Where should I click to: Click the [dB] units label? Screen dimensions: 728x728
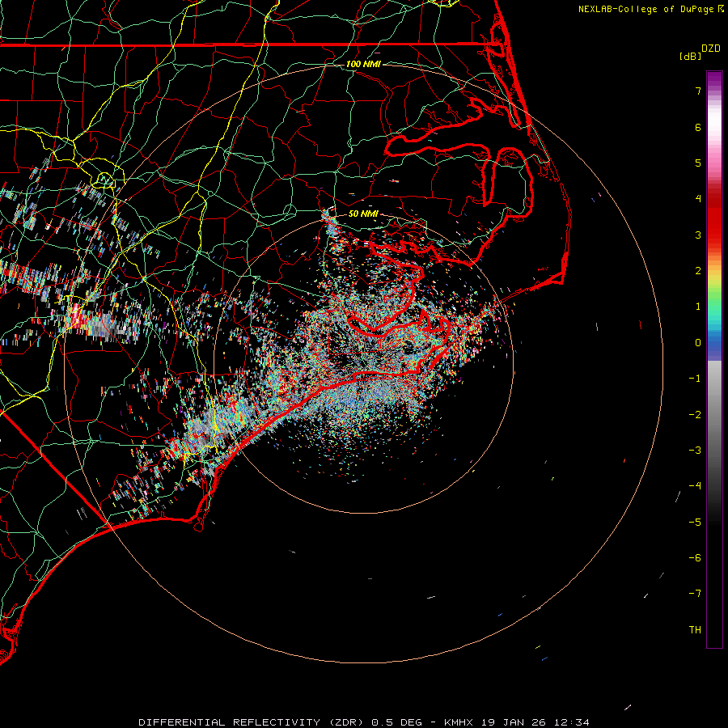(x=689, y=57)
